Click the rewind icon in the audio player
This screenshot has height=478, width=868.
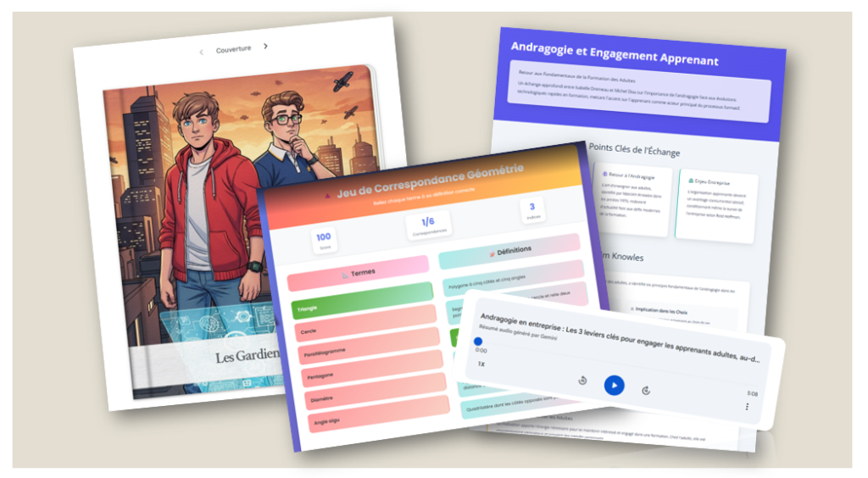[582, 381]
